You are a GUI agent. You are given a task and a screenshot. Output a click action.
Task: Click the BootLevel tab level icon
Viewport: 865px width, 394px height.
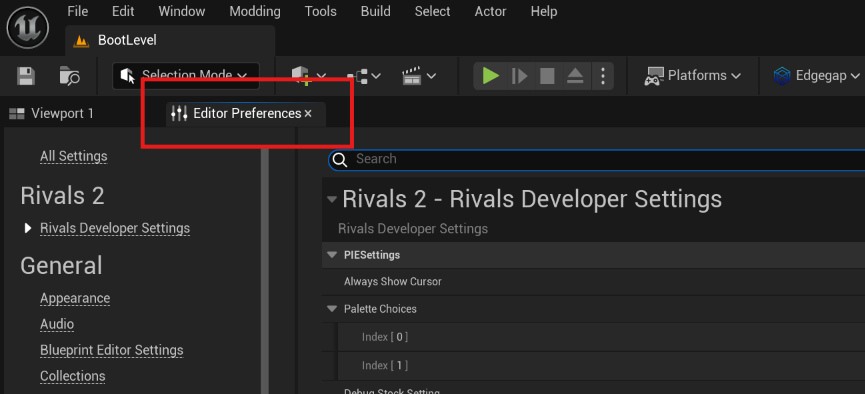pyautogui.click(x=81, y=41)
